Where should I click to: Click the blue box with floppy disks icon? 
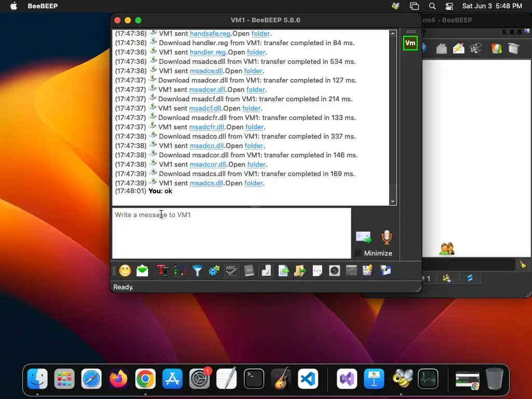pyautogui.click(x=385, y=271)
